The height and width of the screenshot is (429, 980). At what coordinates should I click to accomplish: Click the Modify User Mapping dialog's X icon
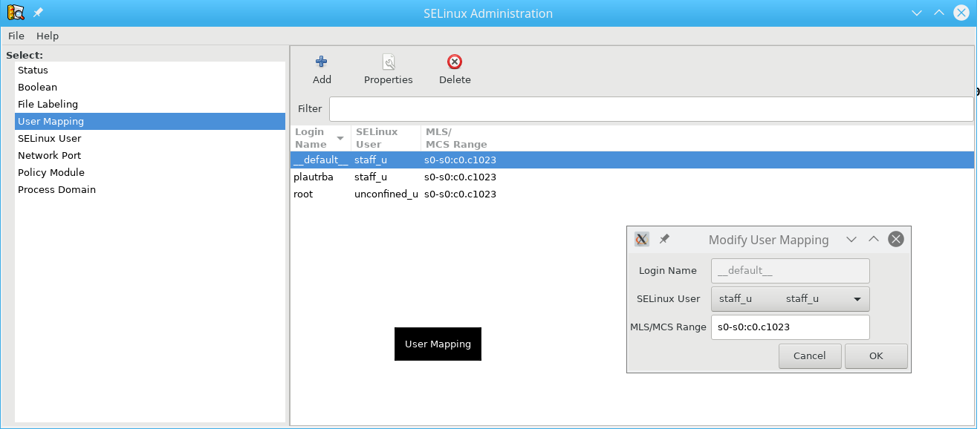(642, 239)
